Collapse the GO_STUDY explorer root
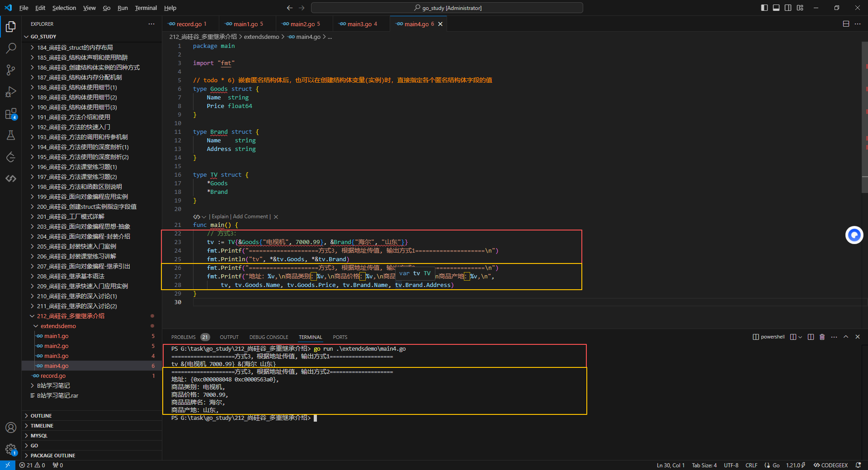The width and height of the screenshot is (868, 470). point(92,37)
